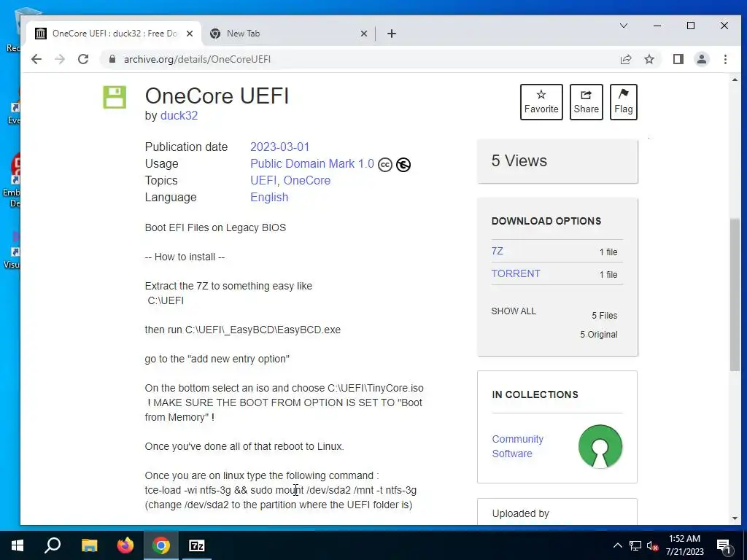Open File Explorer from the taskbar
Viewport: 747px width, 560px height.
[x=89, y=545]
